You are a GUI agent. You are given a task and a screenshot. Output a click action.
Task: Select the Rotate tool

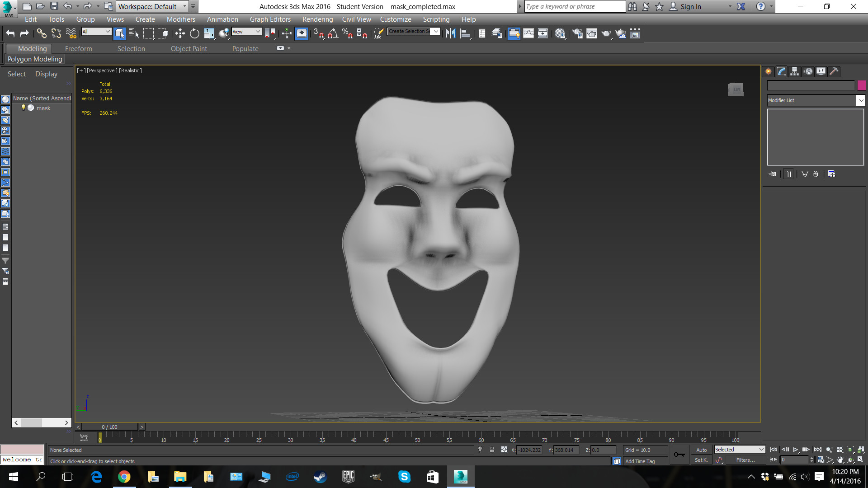pyautogui.click(x=194, y=33)
